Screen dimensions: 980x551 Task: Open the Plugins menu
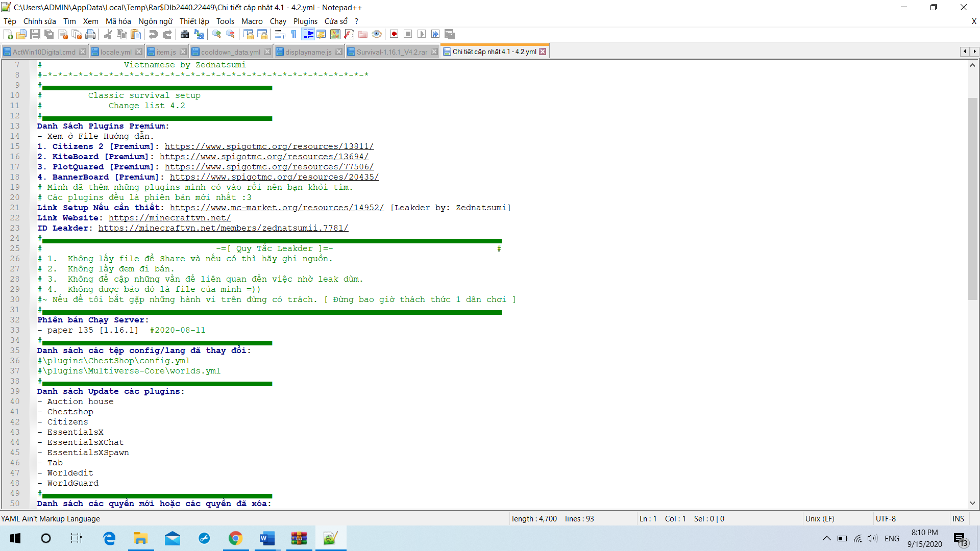pos(305,21)
